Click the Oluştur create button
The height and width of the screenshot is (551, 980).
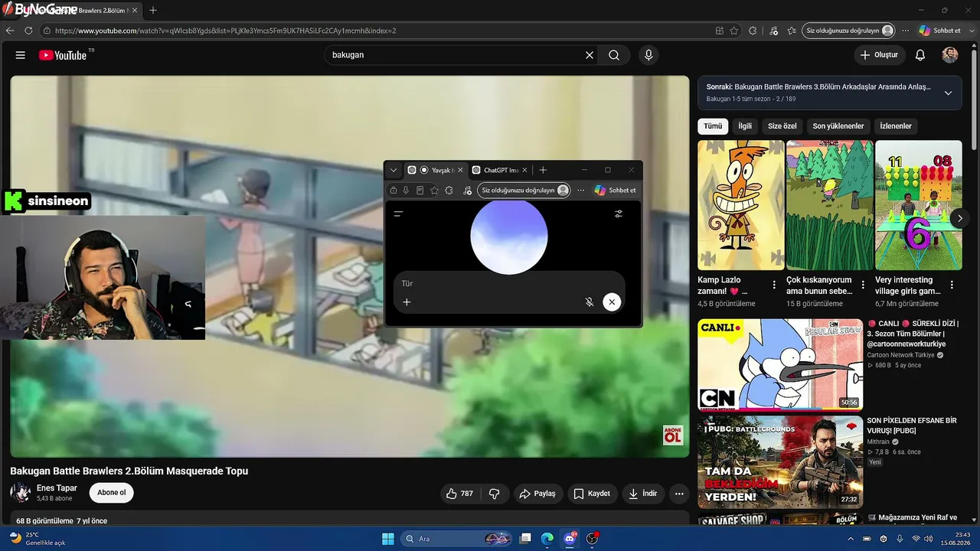880,55
